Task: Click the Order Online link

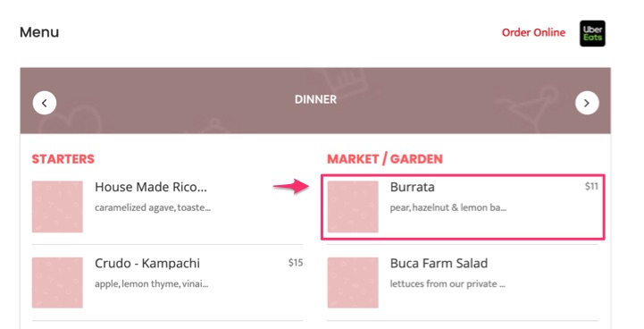Action: [x=533, y=32]
